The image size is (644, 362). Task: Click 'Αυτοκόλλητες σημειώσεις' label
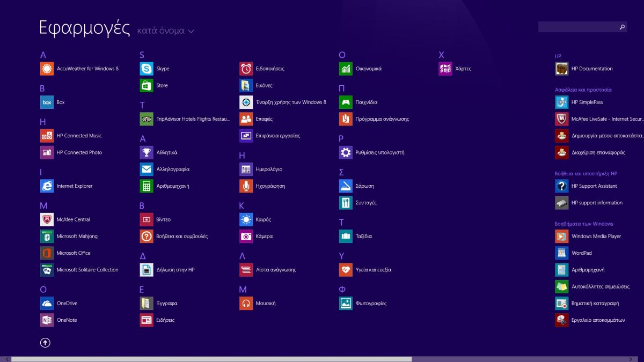(x=601, y=287)
